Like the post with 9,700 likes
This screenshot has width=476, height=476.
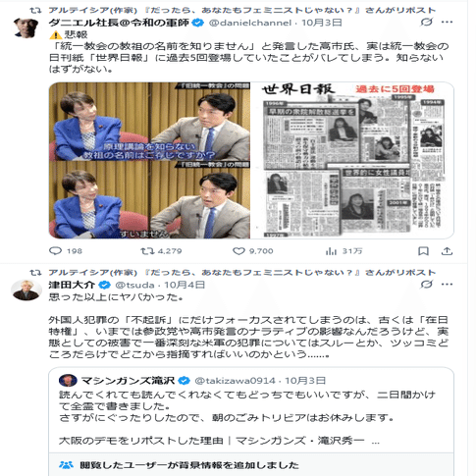(x=252, y=251)
